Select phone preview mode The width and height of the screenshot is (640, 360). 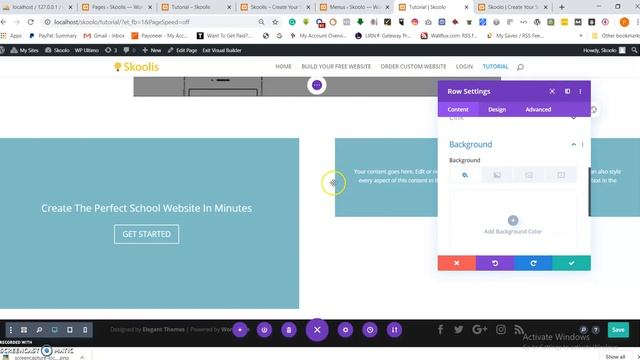pos(85,330)
